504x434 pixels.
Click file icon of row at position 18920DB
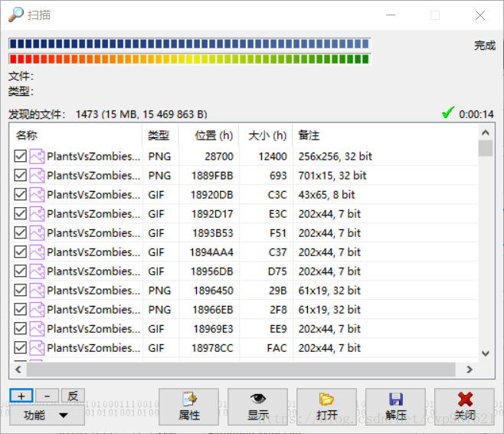point(37,195)
